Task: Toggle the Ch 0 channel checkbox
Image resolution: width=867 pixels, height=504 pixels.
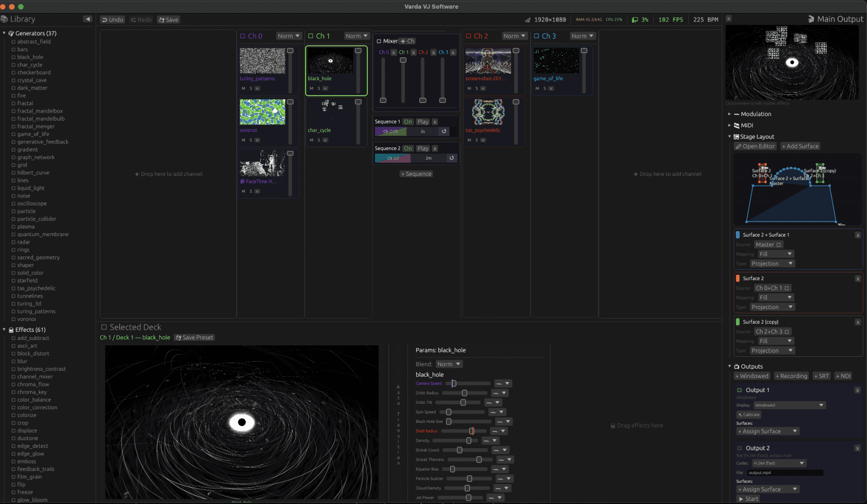Action: click(243, 36)
